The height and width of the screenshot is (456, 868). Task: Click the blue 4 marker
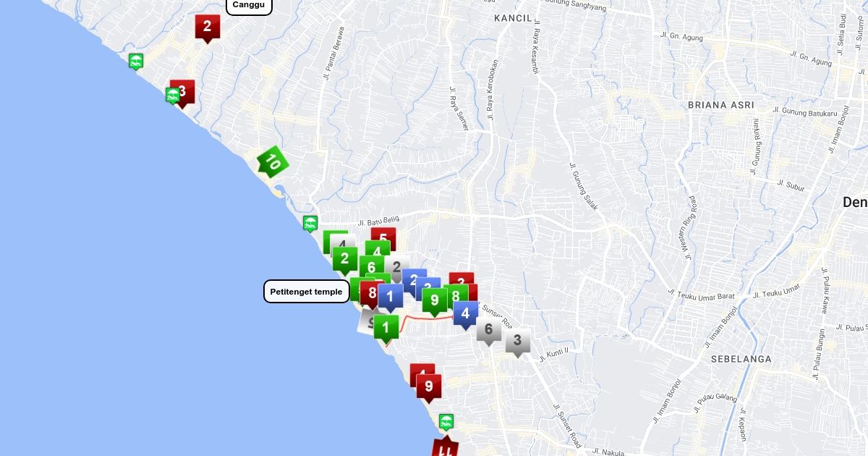(465, 316)
